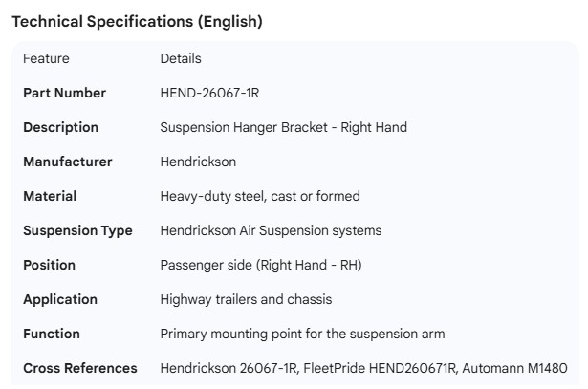The width and height of the screenshot is (588, 389).
Task: Select the Cross References label
Action: (x=80, y=369)
